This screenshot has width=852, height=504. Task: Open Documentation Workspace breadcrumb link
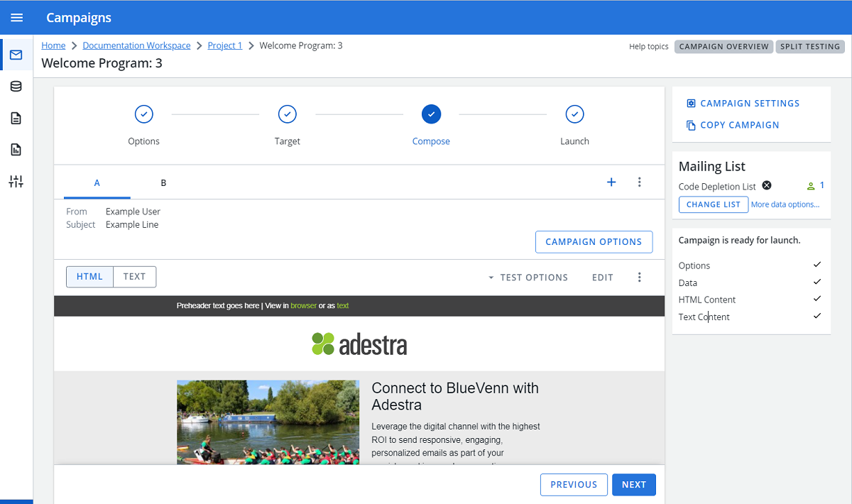coord(136,45)
